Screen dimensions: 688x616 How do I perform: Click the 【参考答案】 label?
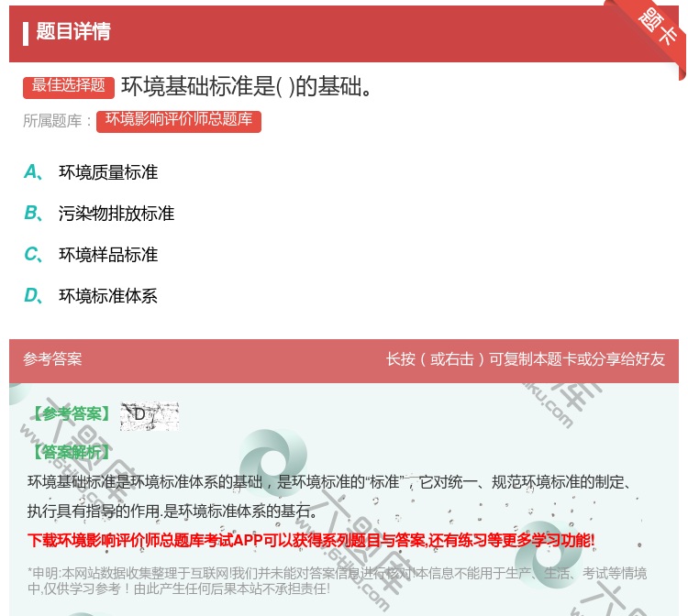[x=71, y=413]
